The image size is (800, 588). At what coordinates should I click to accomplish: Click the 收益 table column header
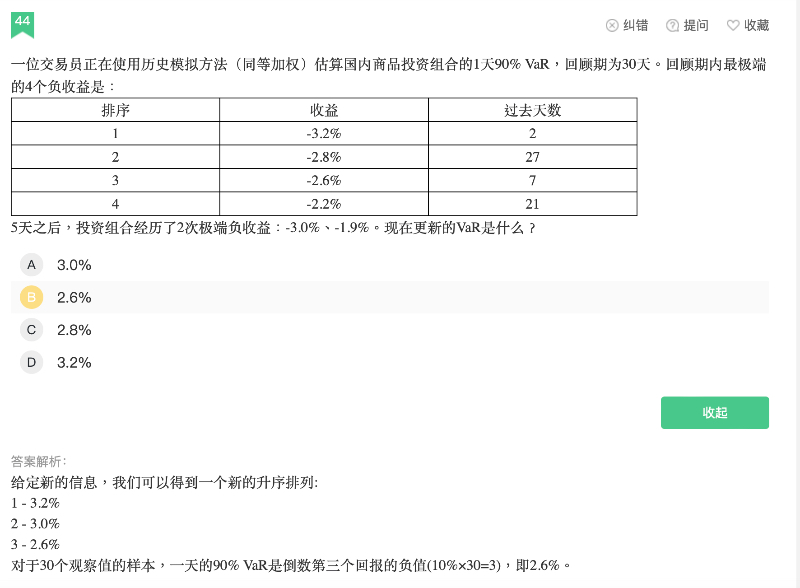click(x=324, y=110)
